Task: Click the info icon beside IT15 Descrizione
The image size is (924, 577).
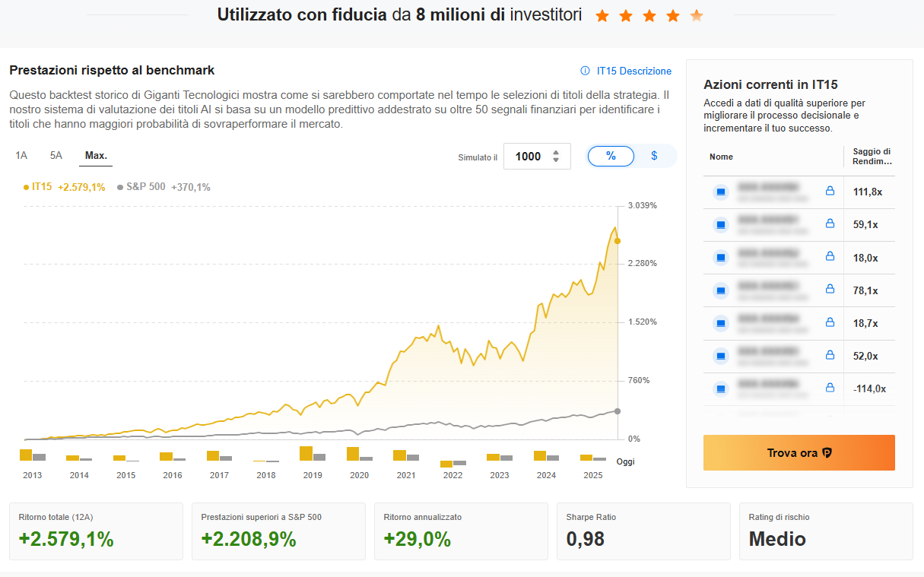Action: point(585,71)
